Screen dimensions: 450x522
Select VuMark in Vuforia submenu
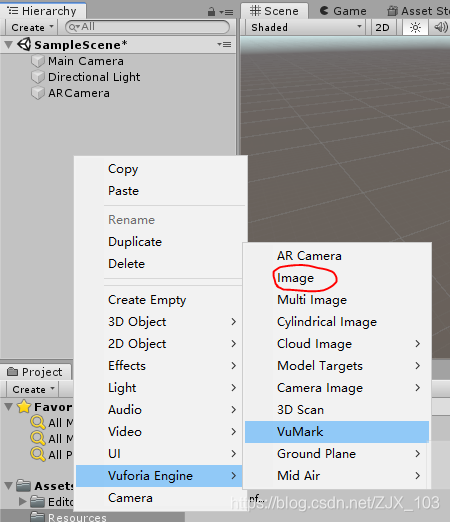pos(337,432)
